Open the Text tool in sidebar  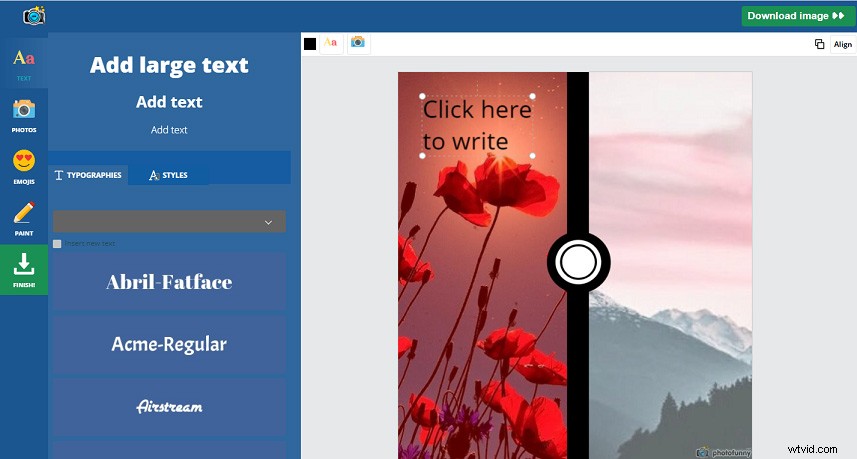pos(24,63)
